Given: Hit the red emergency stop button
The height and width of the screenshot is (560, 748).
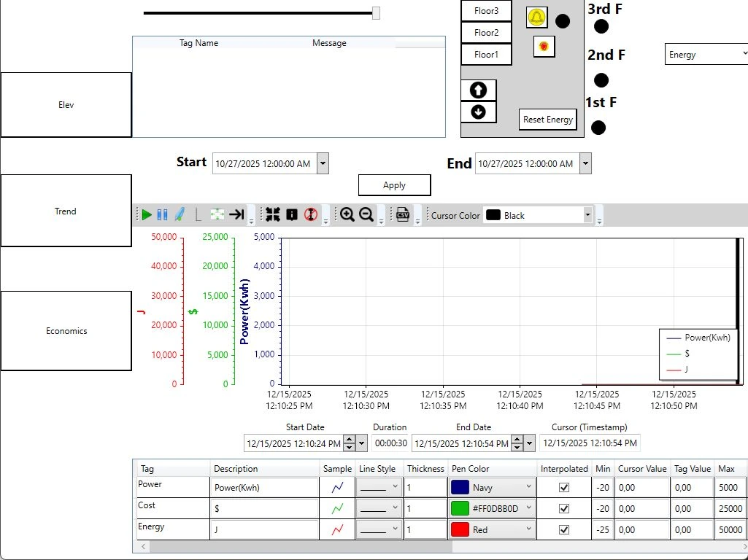Looking at the screenshot, I should (544, 46).
